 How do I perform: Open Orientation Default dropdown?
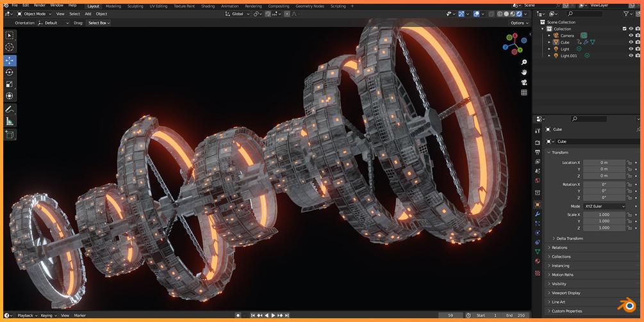click(x=53, y=23)
